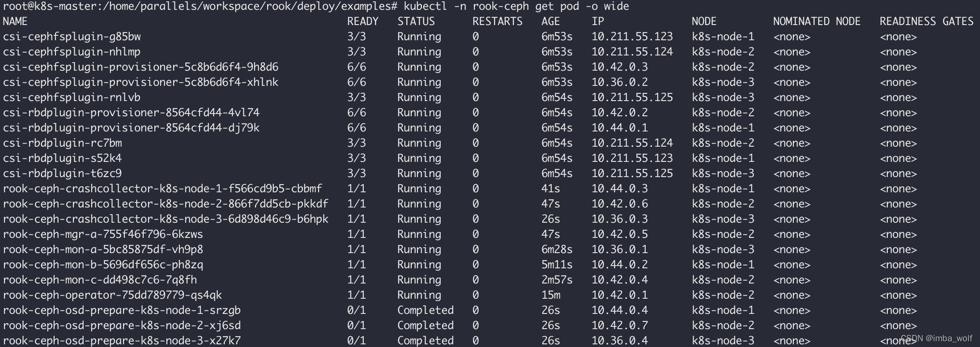
Task: Click IP address 10.42.0.1
Action: 620,295
